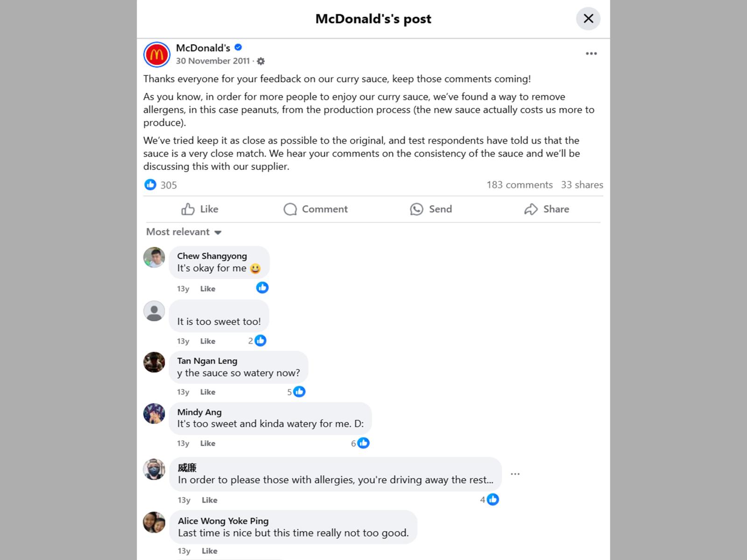747x560 pixels.
Task: Share the McDonald's post
Action: [x=547, y=209]
